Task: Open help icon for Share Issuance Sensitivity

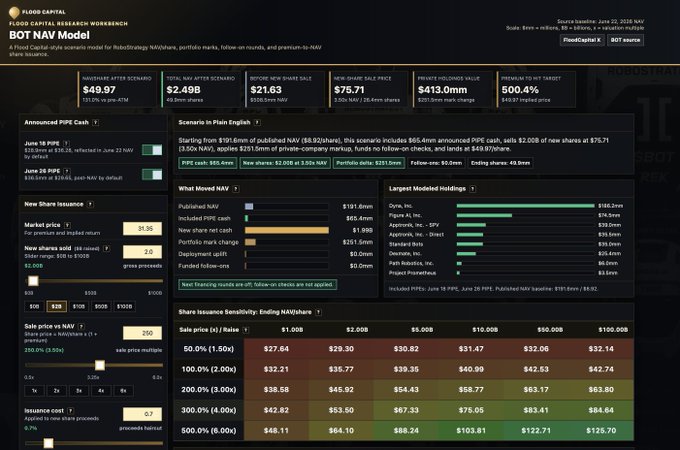Action: click(x=318, y=312)
